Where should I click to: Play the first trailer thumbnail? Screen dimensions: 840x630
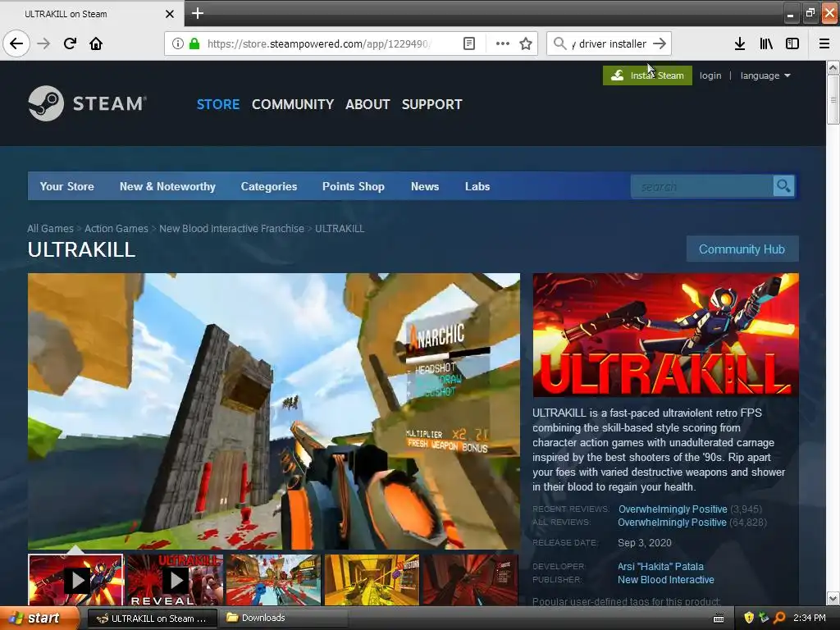click(75, 580)
